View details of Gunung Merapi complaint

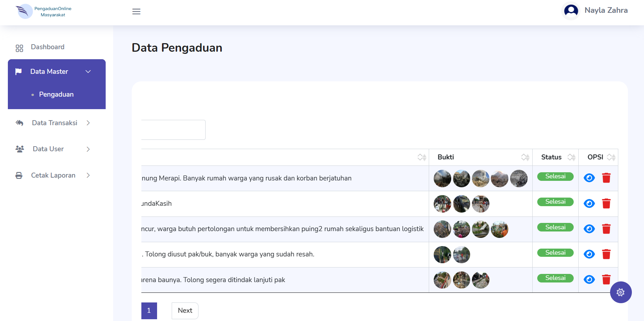589,178
